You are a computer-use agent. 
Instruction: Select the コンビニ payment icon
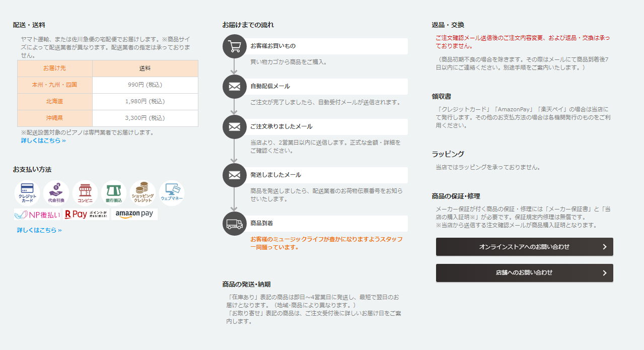[x=85, y=193]
